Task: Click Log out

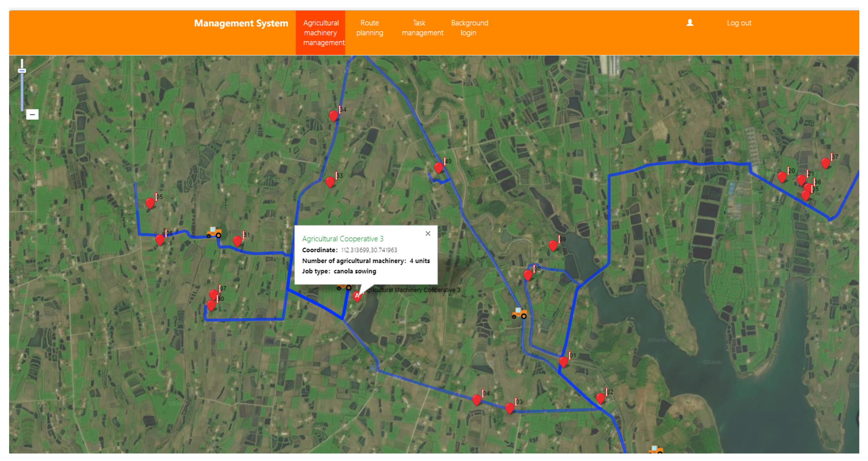Action: click(x=739, y=23)
